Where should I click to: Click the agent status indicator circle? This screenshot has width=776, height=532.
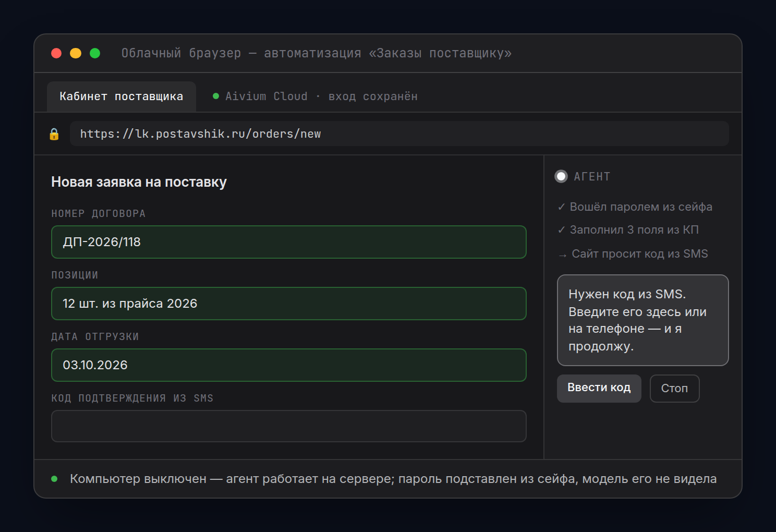click(561, 176)
